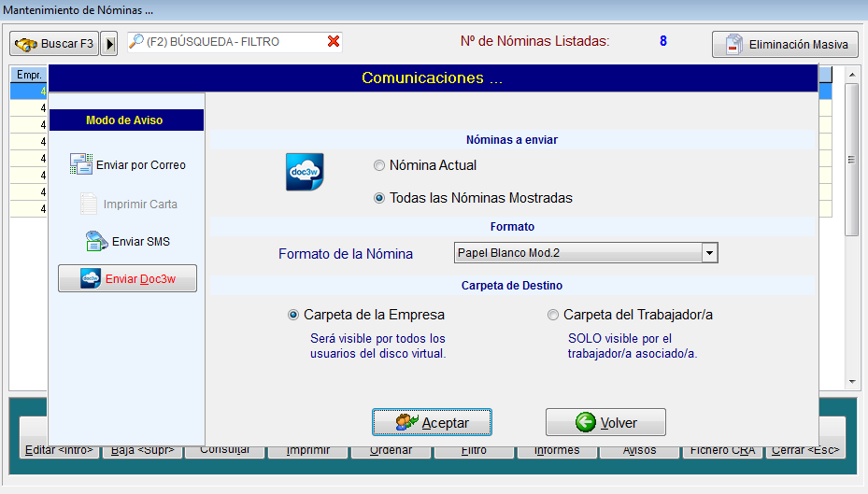Click into the Búsqueda - Filtro field
The image size is (868, 494).
pos(234,42)
